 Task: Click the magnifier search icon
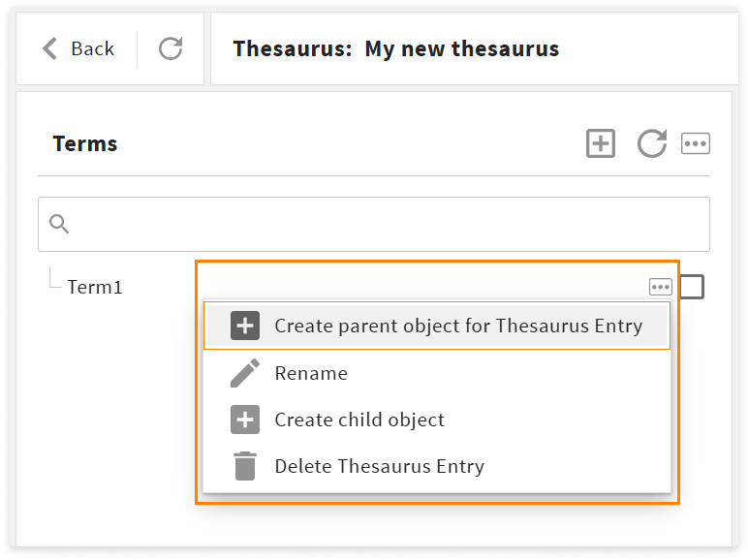tap(59, 224)
